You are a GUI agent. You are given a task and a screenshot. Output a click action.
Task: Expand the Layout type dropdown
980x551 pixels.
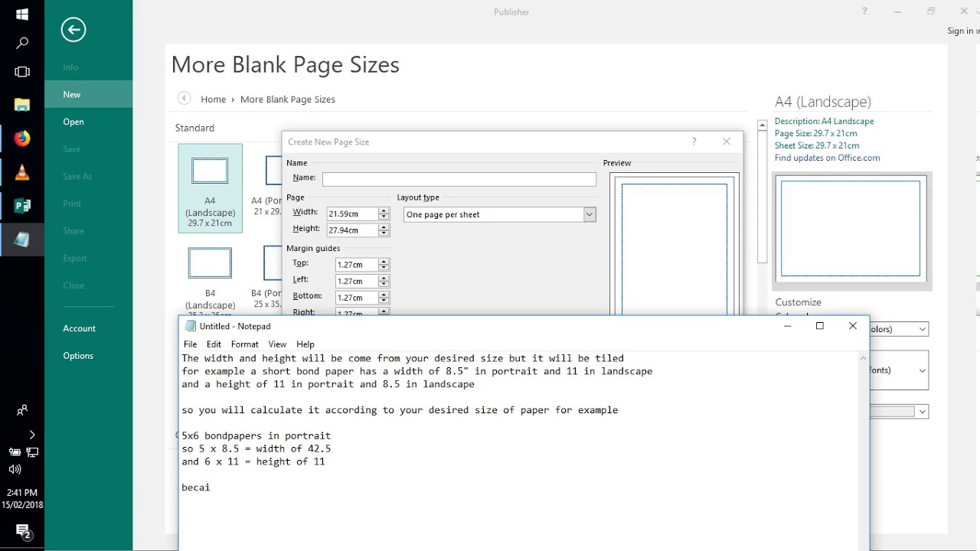point(590,214)
